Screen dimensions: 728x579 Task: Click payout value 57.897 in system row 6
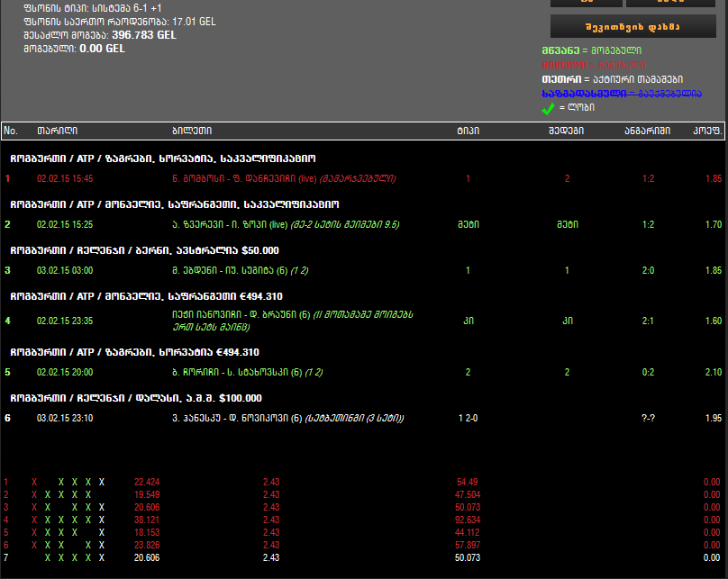pyautogui.click(x=468, y=545)
